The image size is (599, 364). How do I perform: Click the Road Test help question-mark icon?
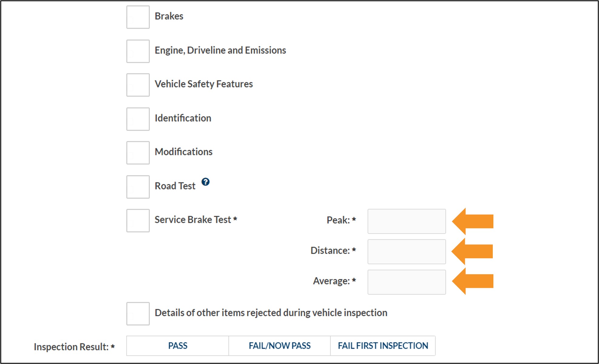click(205, 182)
